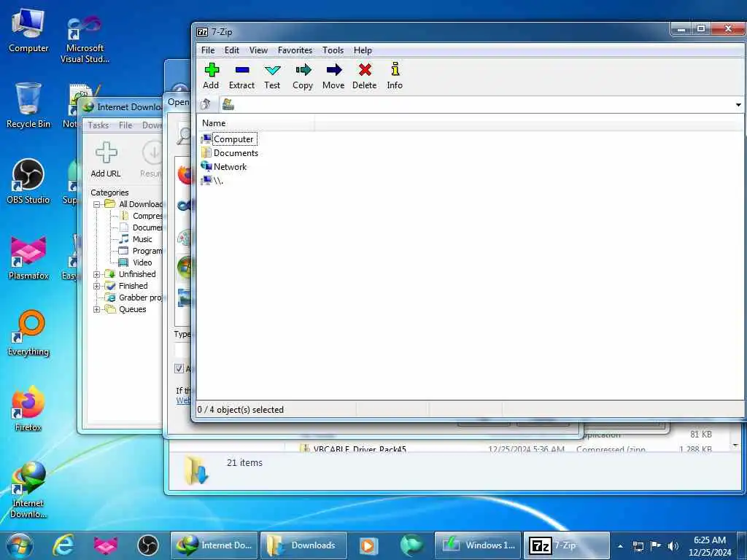Screen dimensions: 747x560
Task: Launch Internet Explorer from the taskbar
Action: click(x=63, y=545)
